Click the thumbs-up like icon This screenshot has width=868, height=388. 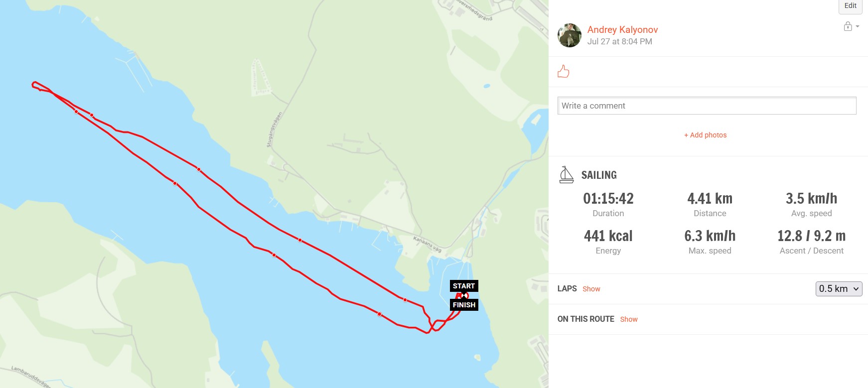(564, 72)
